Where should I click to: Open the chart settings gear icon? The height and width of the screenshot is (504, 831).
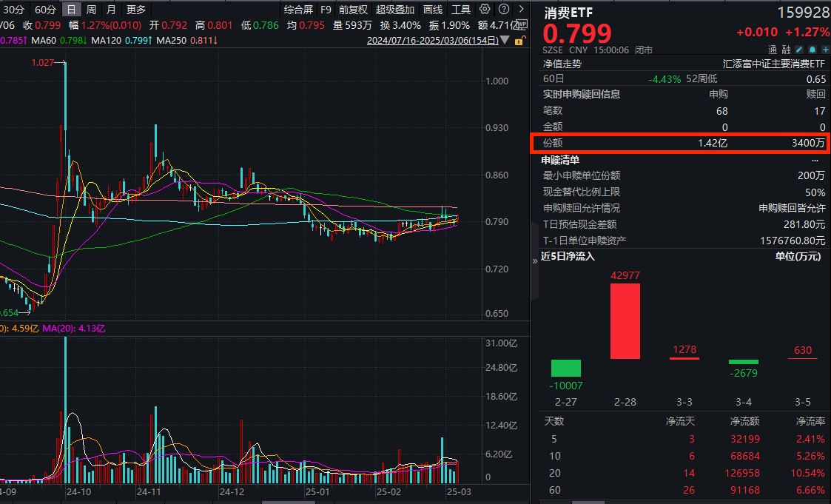tap(485, 9)
